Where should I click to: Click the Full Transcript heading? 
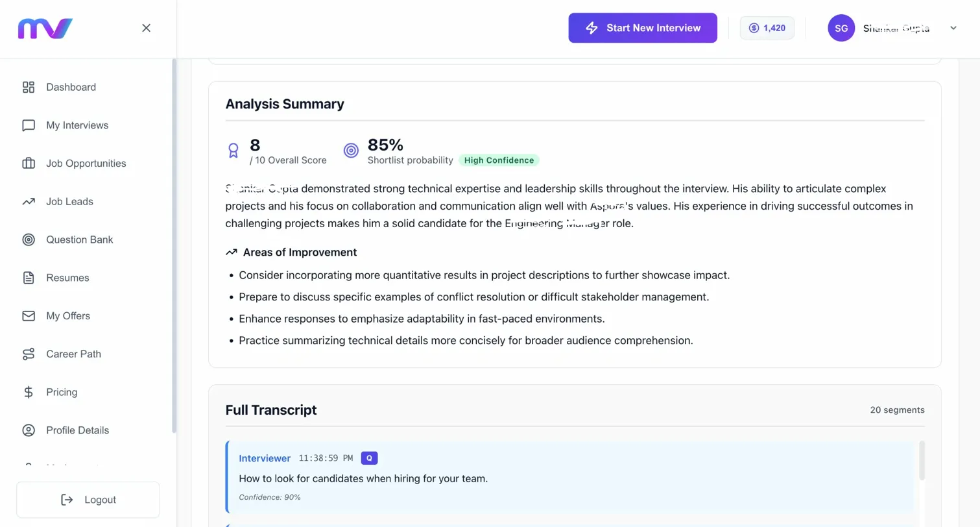tap(271, 410)
